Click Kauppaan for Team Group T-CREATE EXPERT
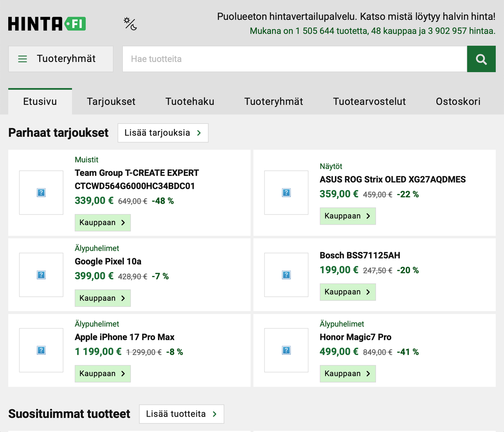504x432 pixels. pos(103,223)
